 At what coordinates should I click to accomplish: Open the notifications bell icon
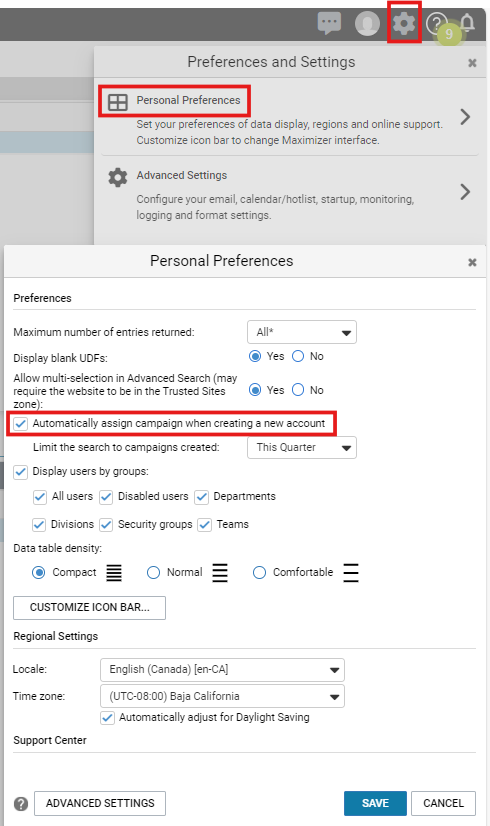coord(467,23)
